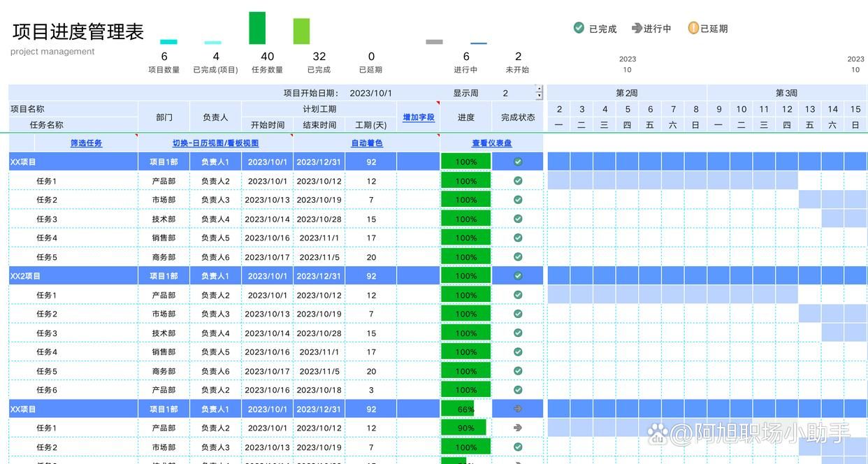The height and width of the screenshot is (464, 868).
Task: Decrease 显示周 with the spinner down arrow
Action: pyautogui.click(x=539, y=96)
